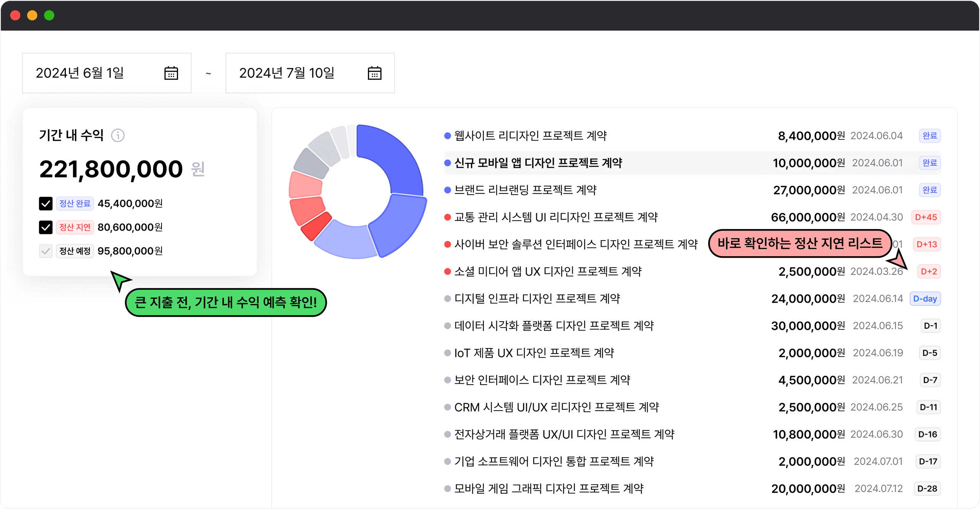Click the D-day status badge

(925, 299)
